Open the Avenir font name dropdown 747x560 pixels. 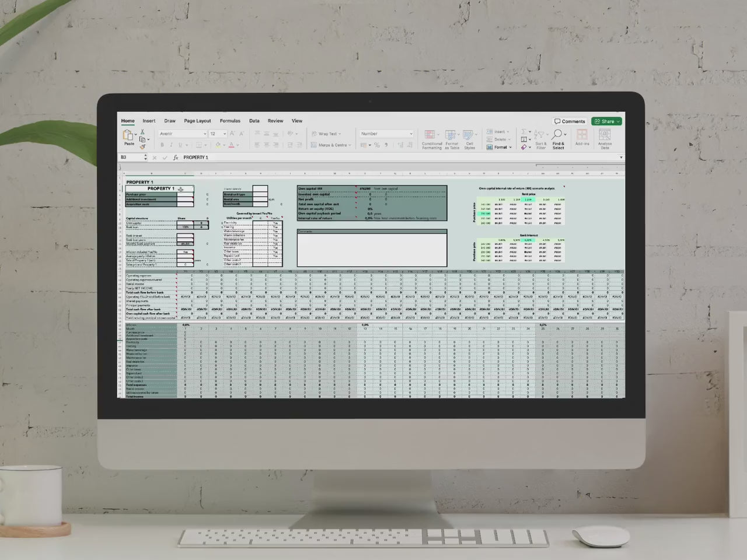(x=204, y=134)
